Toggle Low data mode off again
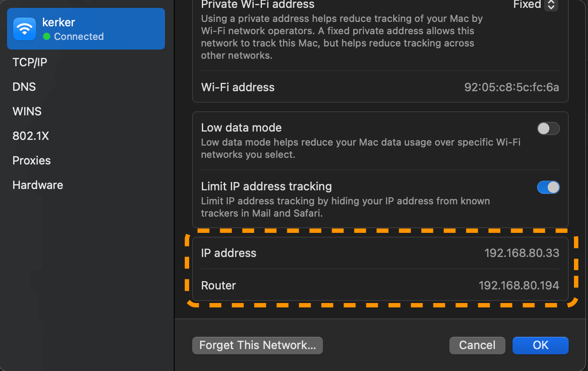588x371 pixels. pos(548,128)
